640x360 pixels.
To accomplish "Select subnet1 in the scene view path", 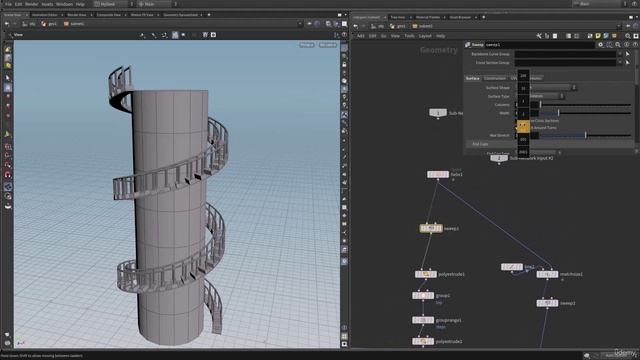I will pos(74,24).
